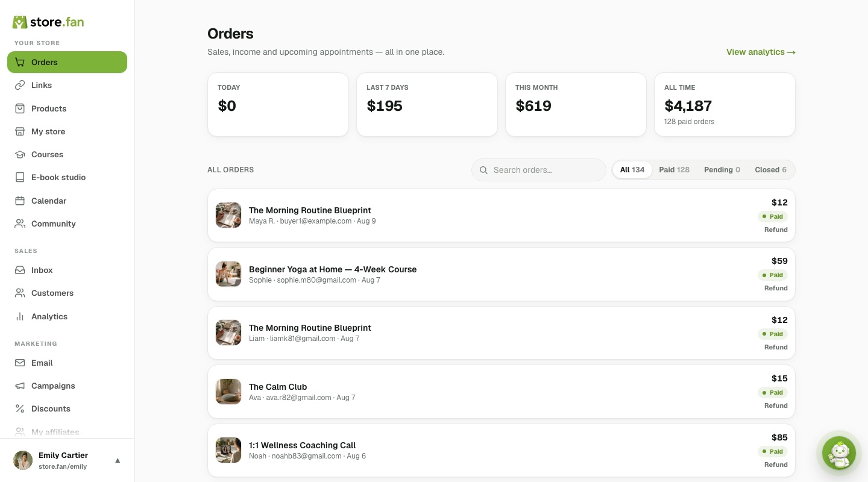Image resolution: width=868 pixels, height=482 pixels.
Task: Click the Links chain icon
Action: [20, 85]
